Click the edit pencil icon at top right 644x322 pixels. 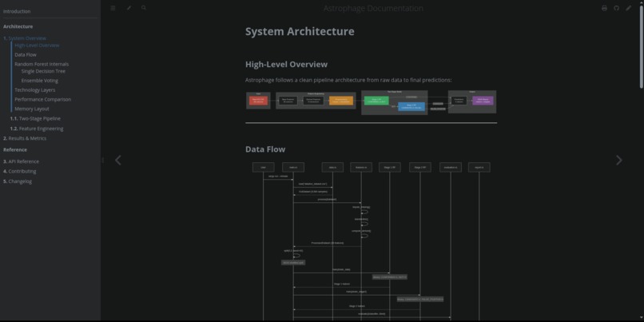tap(628, 8)
